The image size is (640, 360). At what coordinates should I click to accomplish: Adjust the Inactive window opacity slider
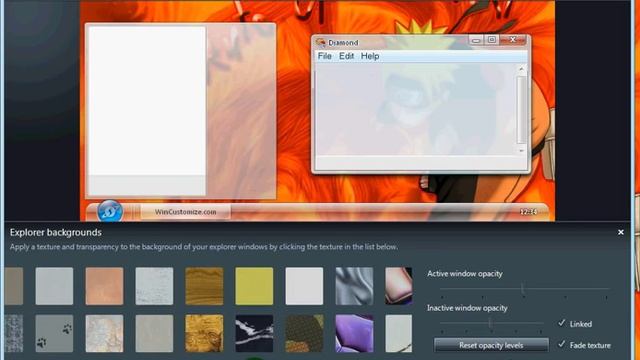[491, 323]
